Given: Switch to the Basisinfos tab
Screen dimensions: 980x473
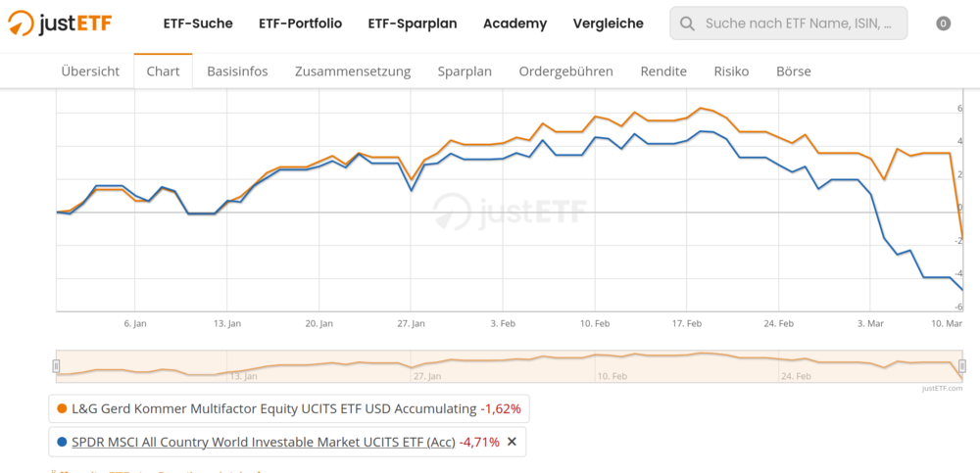Looking at the screenshot, I should [237, 71].
